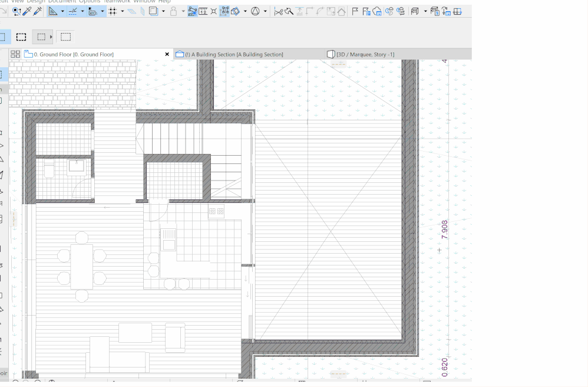
Task: Toggle Grid Snap button
Action: pyautogui.click(x=113, y=12)
